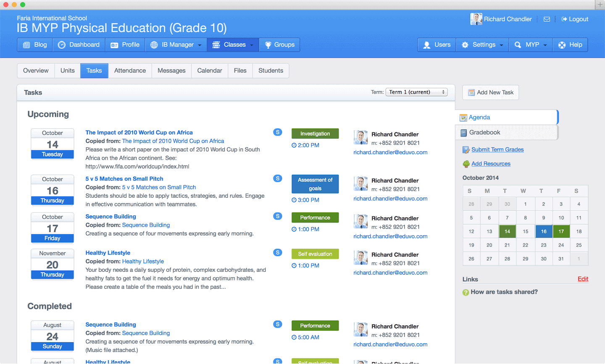Switch to the Files tab
This screenshot has width=605, height=364.
coord(240,71)
